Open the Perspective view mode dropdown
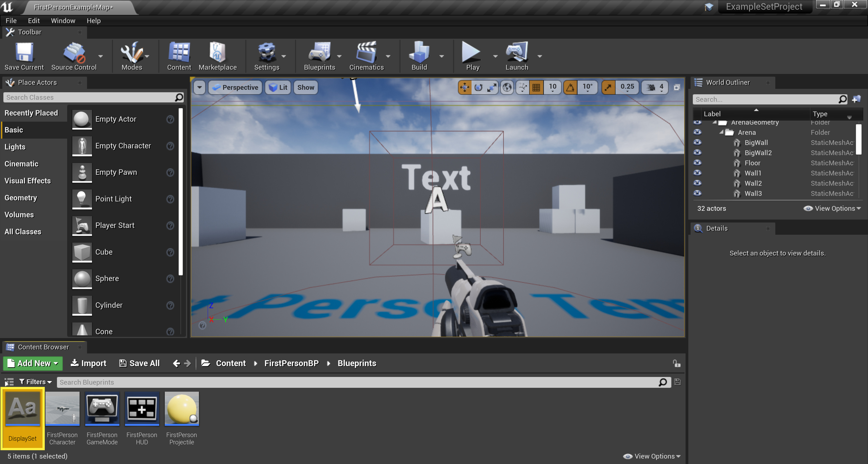 pos(236,88)
